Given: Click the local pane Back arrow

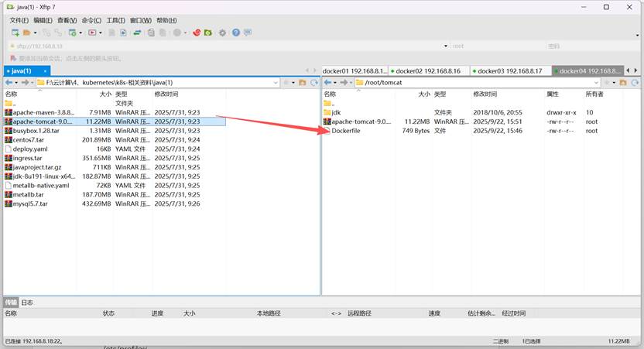Looking at the screenshot, I should click(9, 83).
